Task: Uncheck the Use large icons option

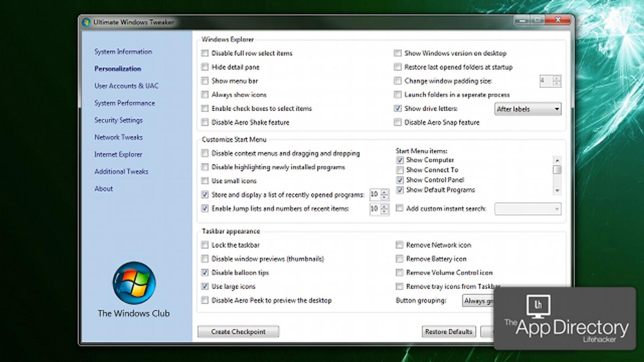Action: [204, 286]
